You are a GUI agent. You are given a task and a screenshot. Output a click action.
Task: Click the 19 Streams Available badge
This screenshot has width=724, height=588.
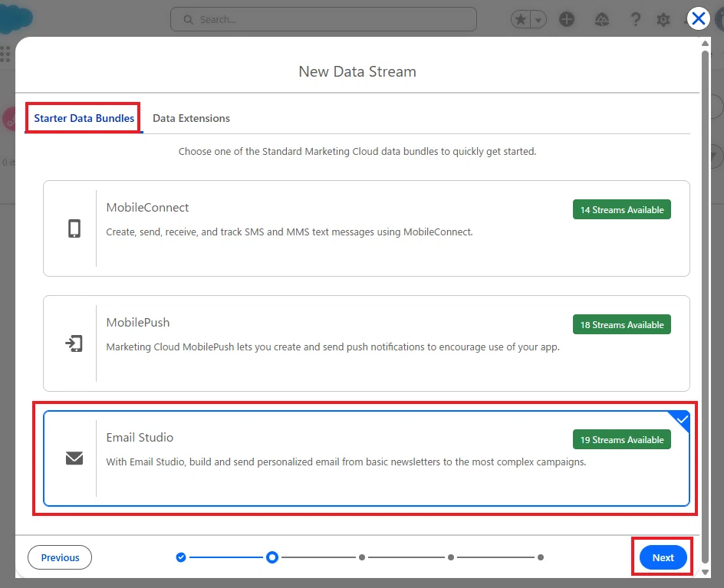(621, 439)
